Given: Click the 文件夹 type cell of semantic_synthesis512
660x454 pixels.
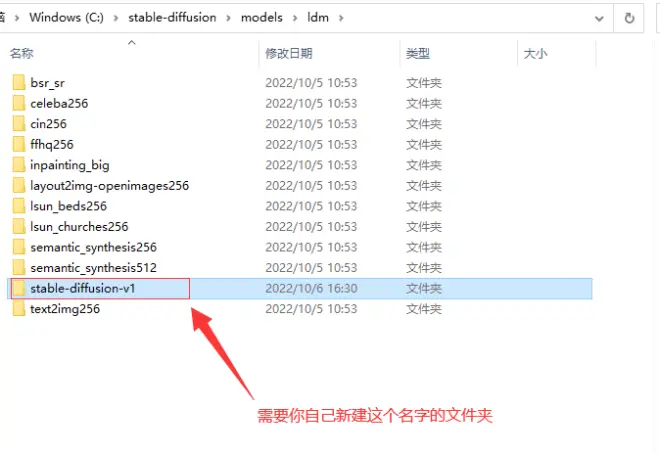Looking at the screenshot, I should pos(424,268).
